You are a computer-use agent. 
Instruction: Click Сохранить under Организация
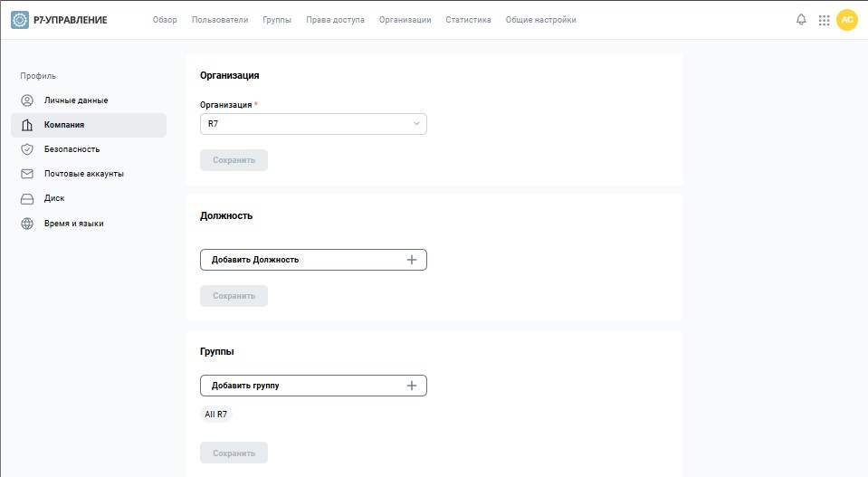coord(234,160)
